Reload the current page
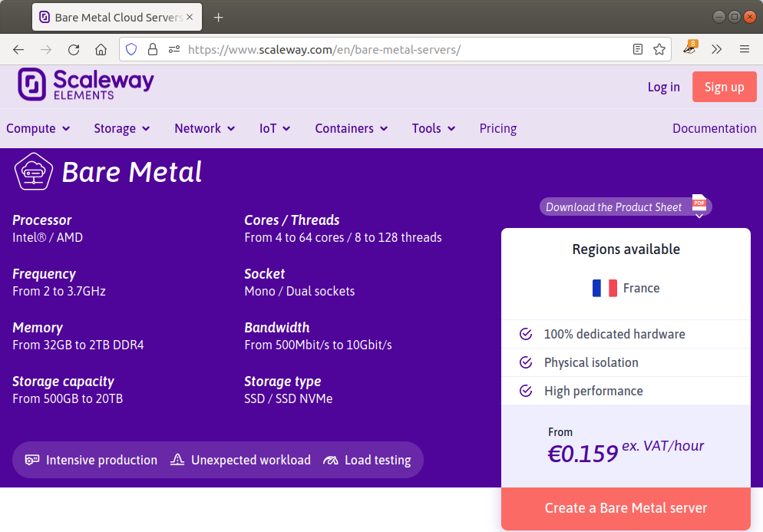This screenshot has height=532, width=763. (74, 50)
